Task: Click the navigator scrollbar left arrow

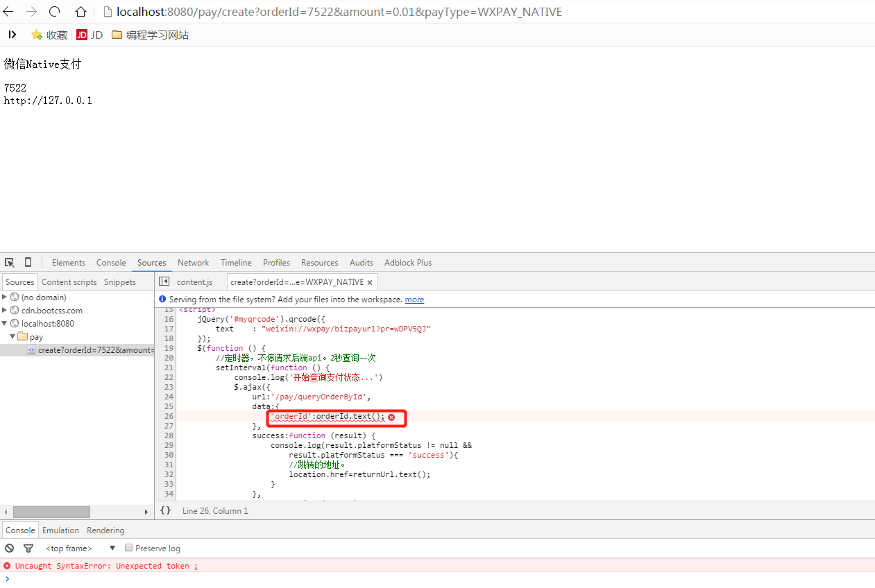Action: (x=6, y=512)
